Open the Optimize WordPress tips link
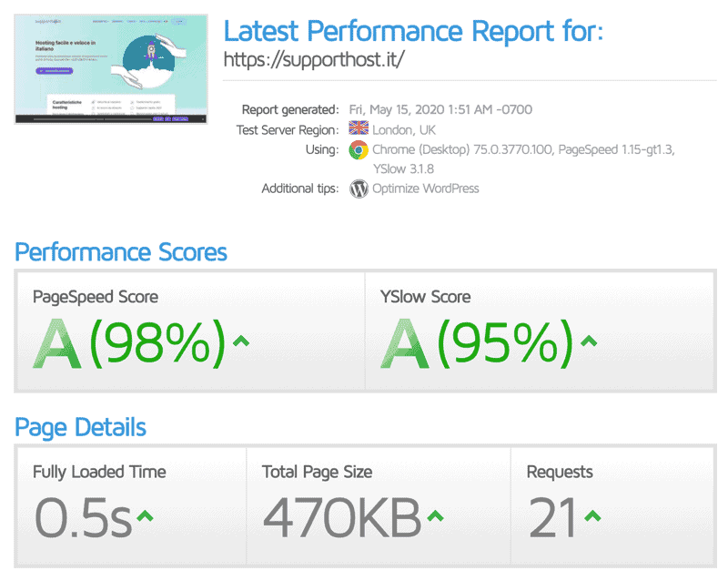The width and height of the screenshot is (728, 581). tap(425, 189)
